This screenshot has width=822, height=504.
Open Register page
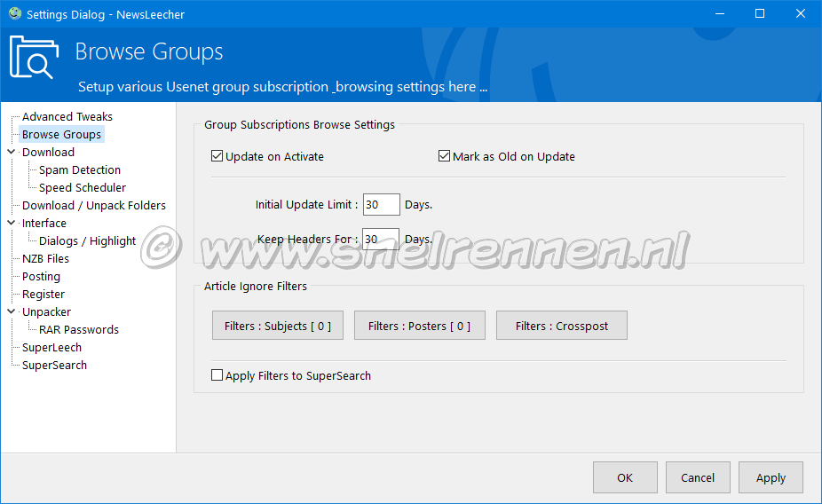click(43, 294)
